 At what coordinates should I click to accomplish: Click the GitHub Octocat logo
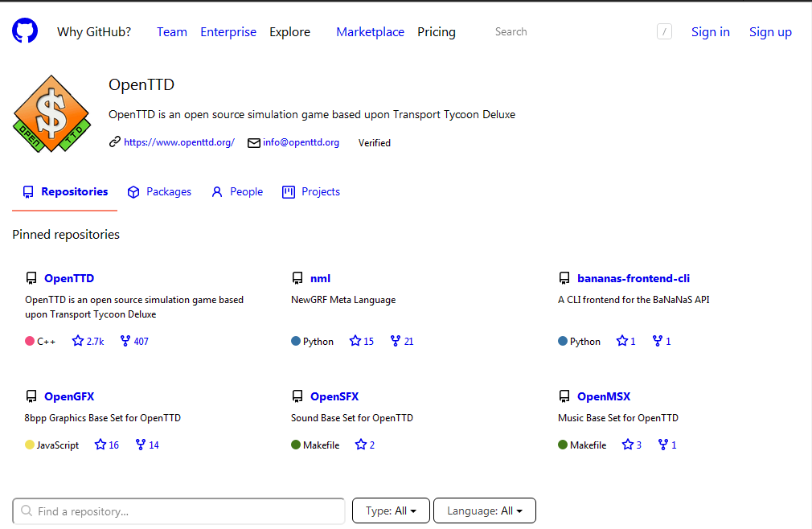coord(25,31)
